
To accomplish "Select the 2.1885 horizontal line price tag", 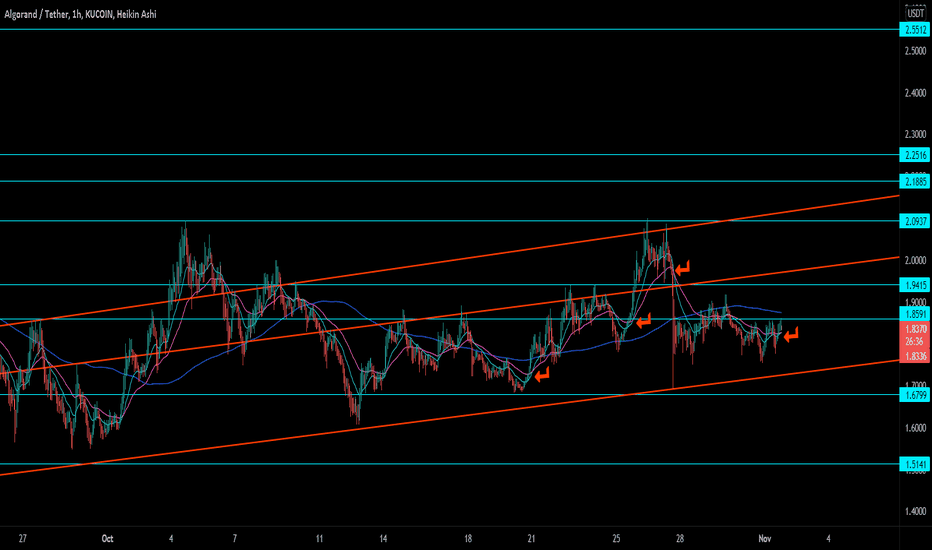I will [x=915, y=181].
